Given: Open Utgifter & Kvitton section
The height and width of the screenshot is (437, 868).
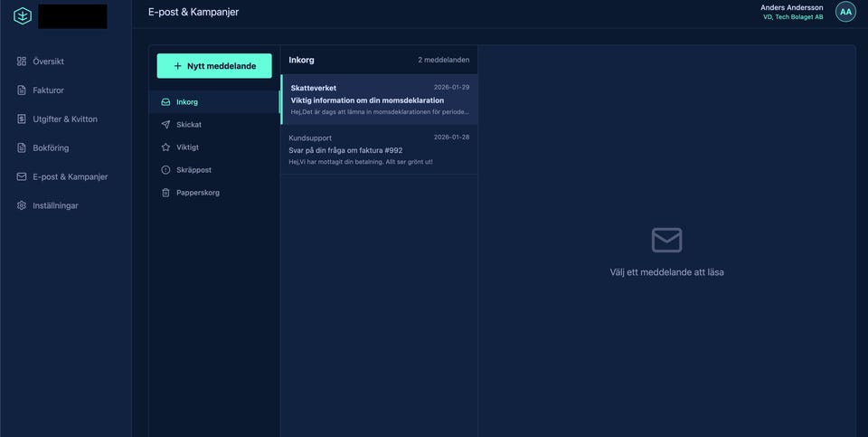Looking at the screenshot, I should 66,119.
